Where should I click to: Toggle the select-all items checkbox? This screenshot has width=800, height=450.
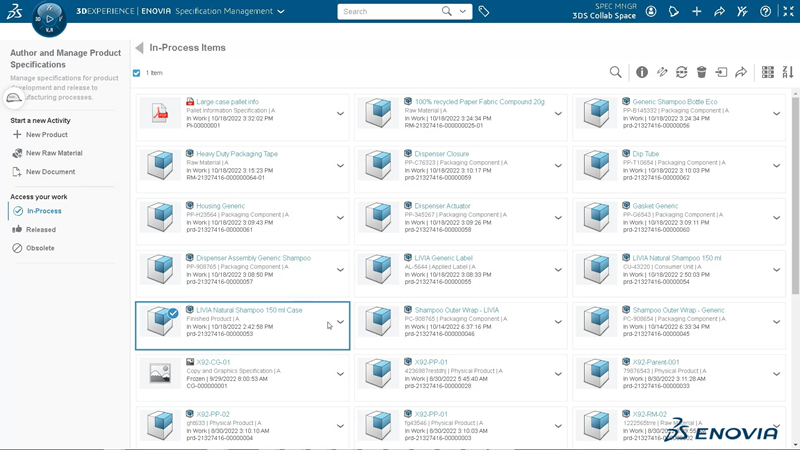pos(137,73)
